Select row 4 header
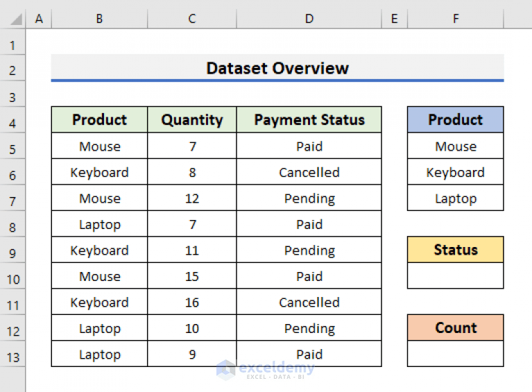This screenshot has width=532, height=392. [x=12, y=120]
